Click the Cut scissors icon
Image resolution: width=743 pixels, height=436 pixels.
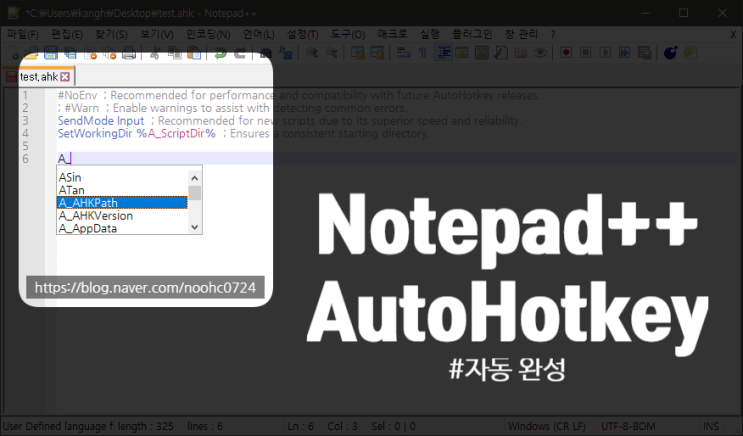click(154, 53)
